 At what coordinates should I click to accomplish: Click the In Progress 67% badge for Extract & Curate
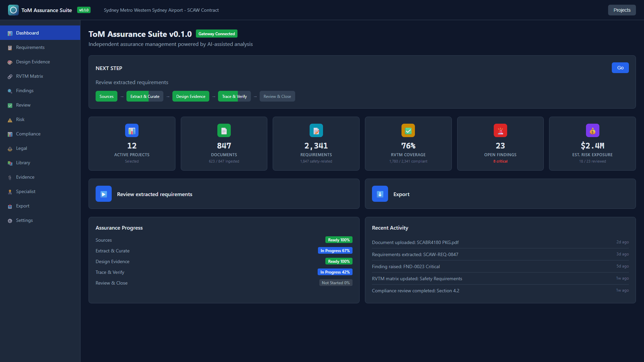335,250
